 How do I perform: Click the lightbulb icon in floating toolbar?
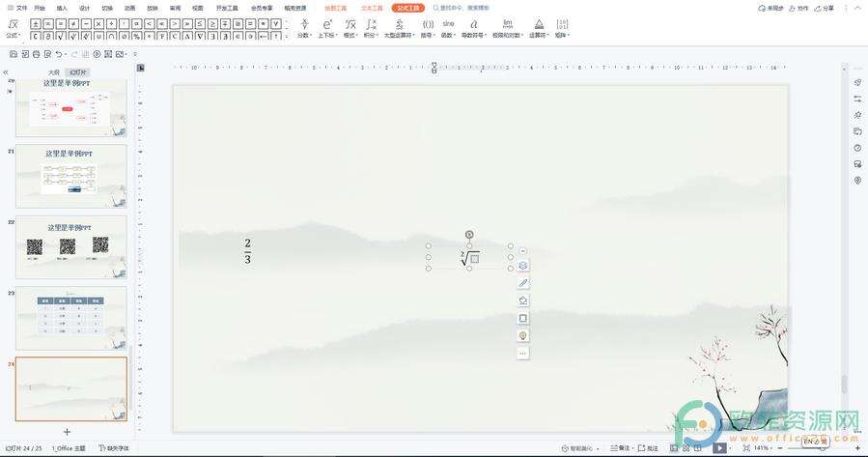(523, 335)
